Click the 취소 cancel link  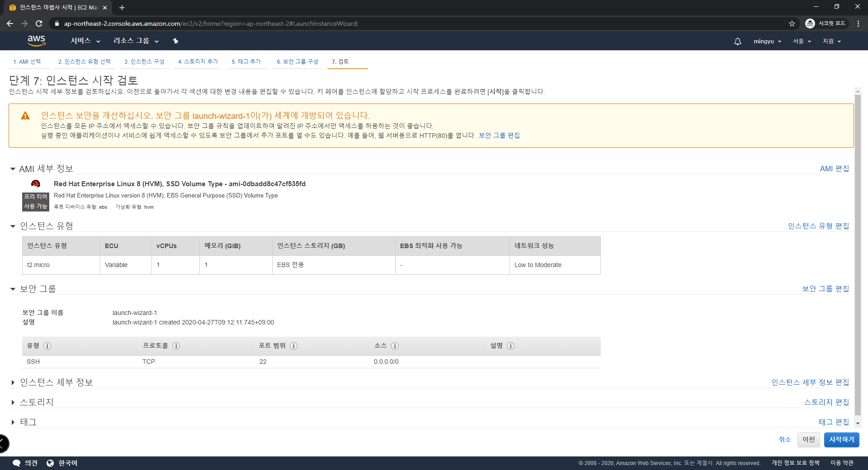pos(785,440)
